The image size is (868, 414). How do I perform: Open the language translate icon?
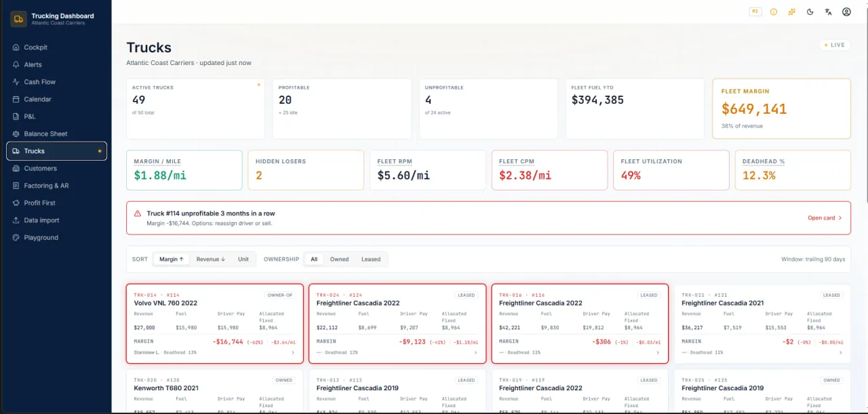tap(828, 12)
